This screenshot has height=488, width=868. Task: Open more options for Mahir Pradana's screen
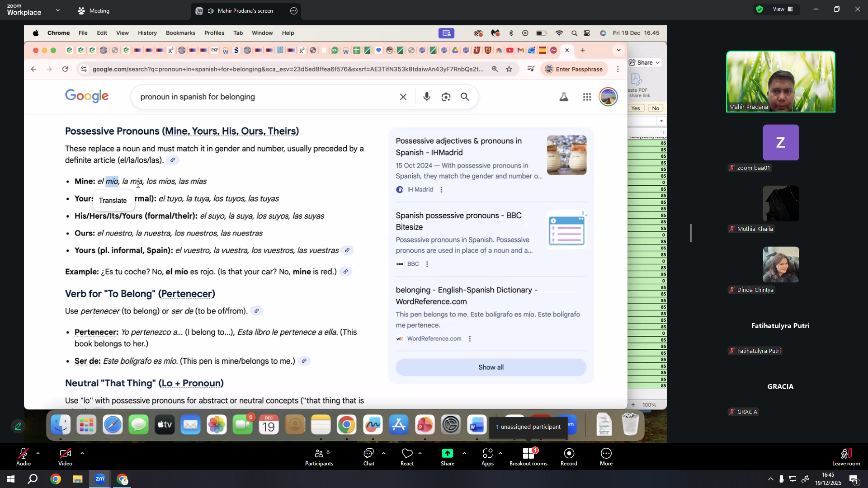(294, 11)
